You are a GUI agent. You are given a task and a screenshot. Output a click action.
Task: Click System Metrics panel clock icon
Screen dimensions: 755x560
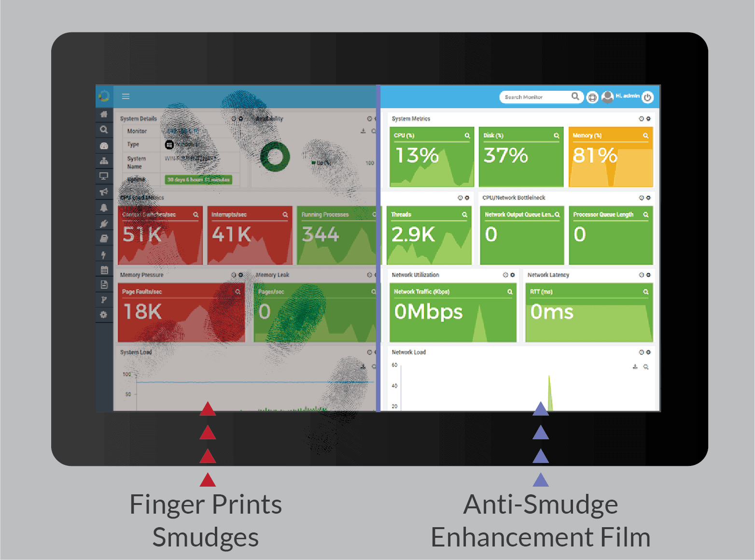642,119
